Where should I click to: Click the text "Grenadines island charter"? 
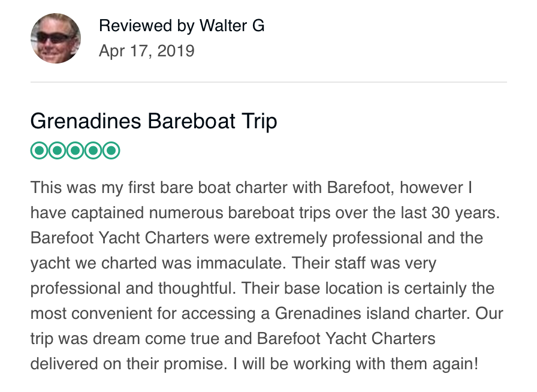tap(370, 313)
